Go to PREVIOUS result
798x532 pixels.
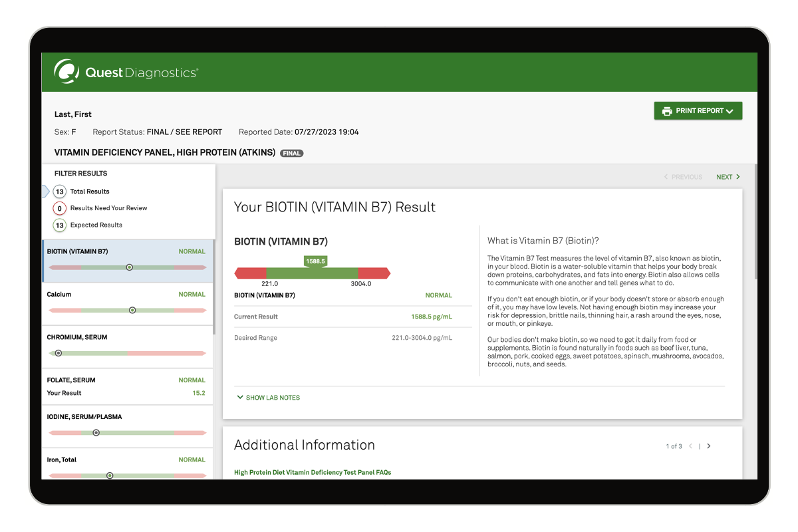pyautogui.click(x=683, y=177)
